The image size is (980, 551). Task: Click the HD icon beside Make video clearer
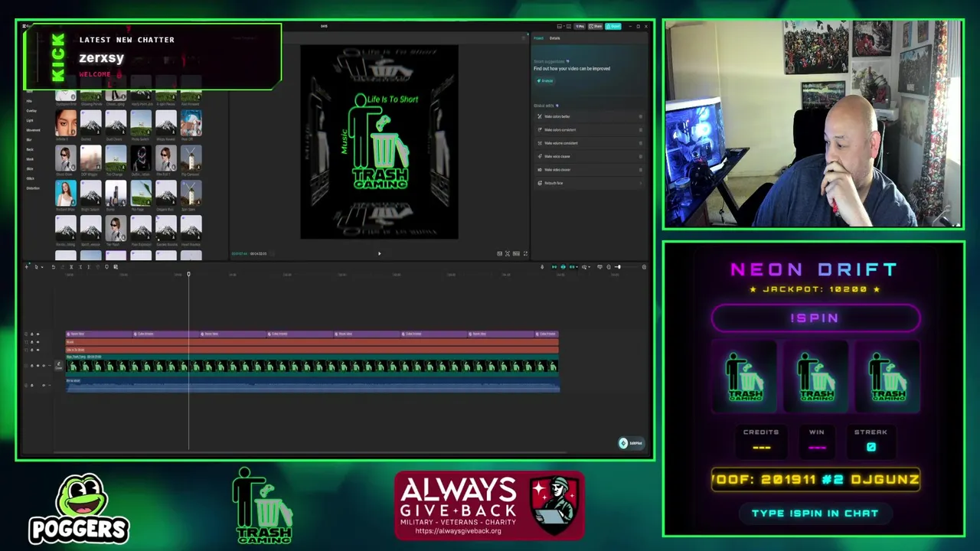point(540,170)
